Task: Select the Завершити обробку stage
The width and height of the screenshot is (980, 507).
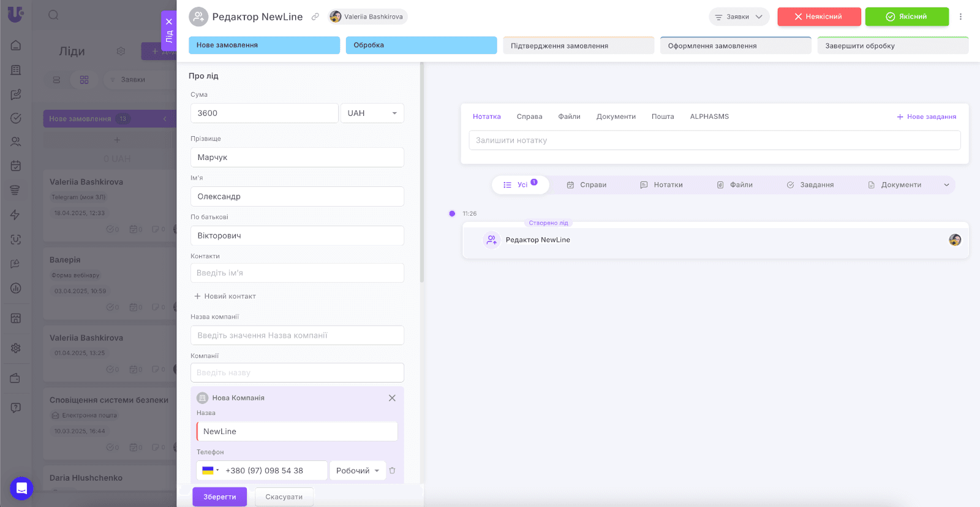Action: [893, 45]
